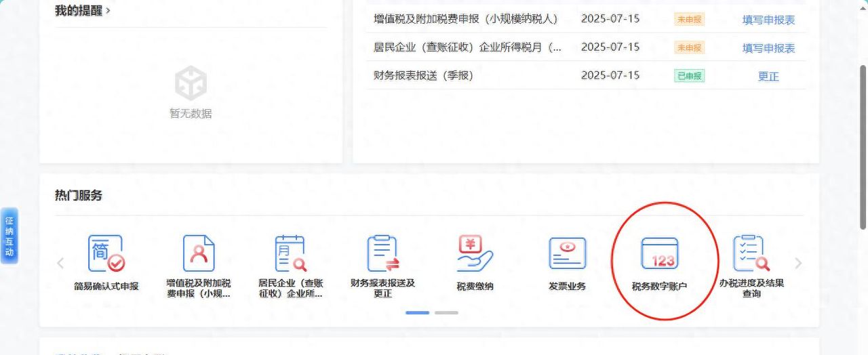This screenshot has height=355, width=868.
Task: Go to previous hot services page arrow
Action: click(60, 263)
